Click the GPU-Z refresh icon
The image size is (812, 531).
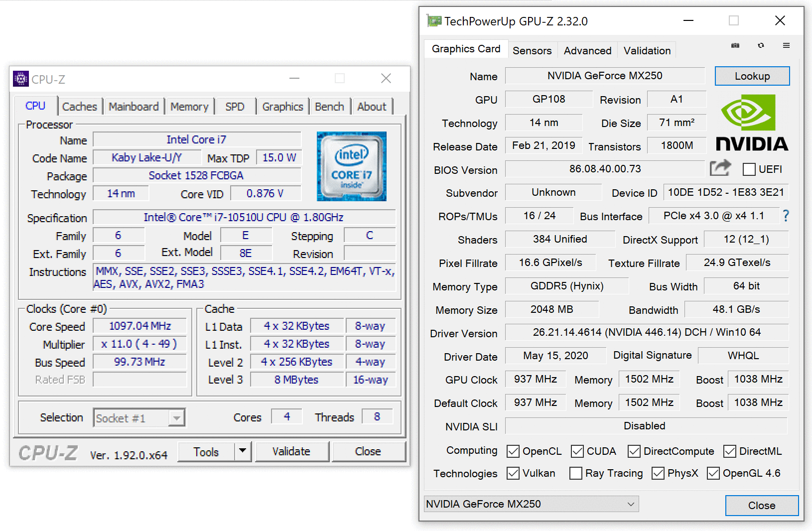761,45
